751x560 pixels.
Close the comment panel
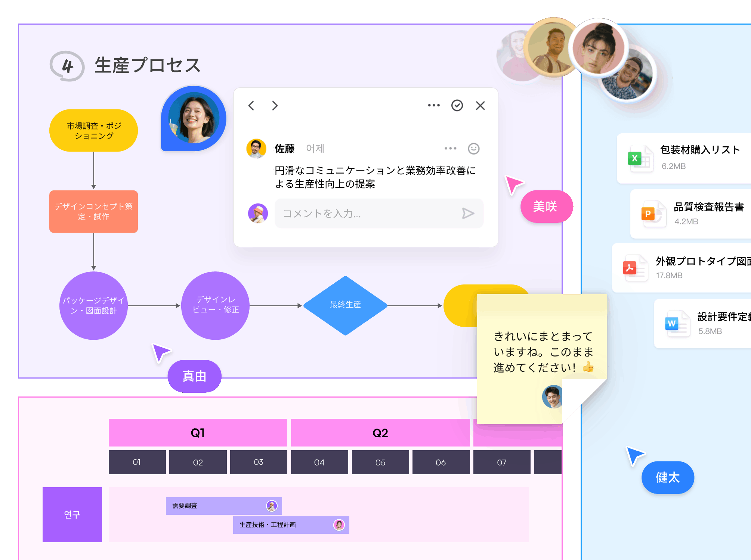[480, 106]
